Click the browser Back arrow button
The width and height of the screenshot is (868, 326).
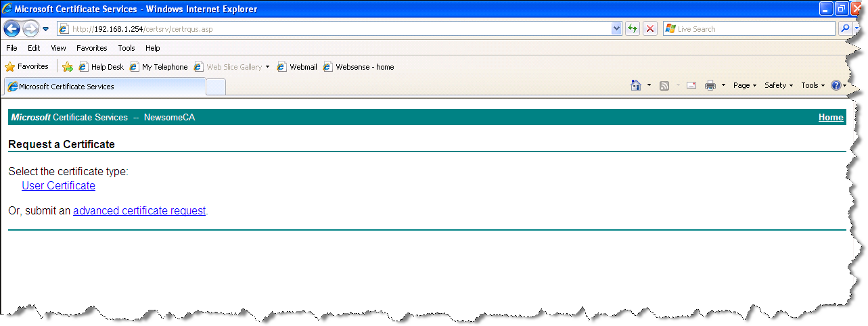tap(12, 29)
